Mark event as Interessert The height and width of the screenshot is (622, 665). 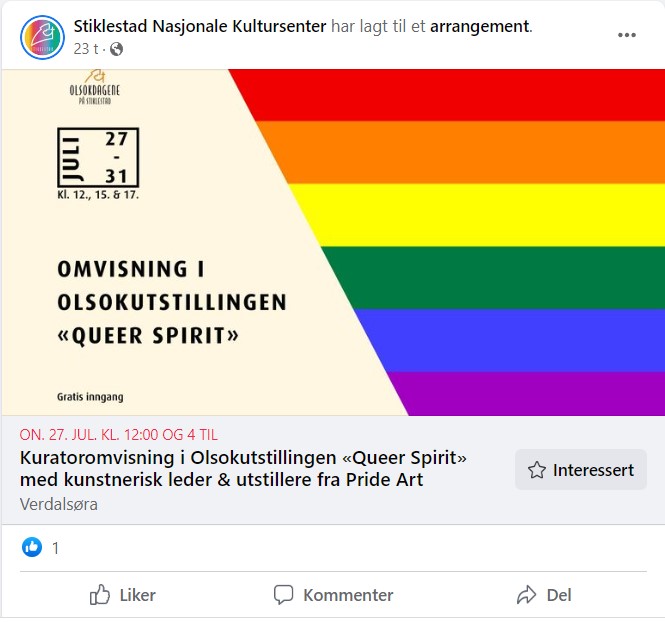580,470
